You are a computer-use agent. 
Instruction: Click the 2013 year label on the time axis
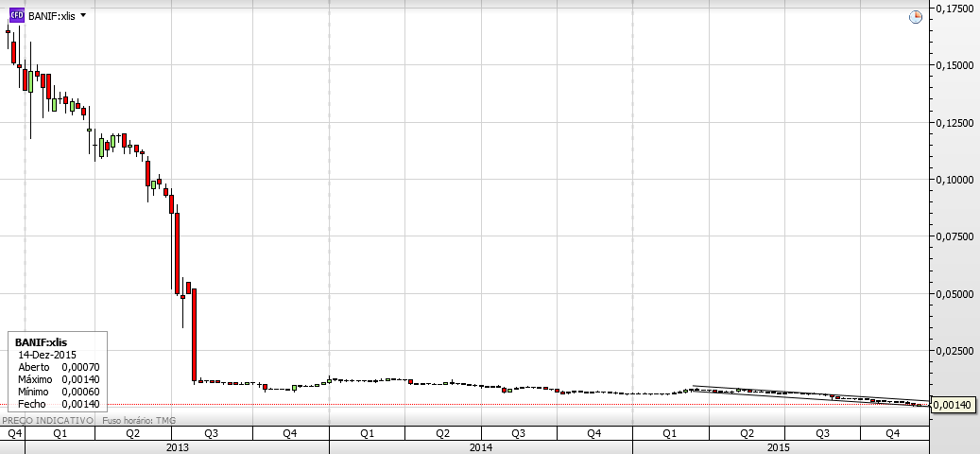178,447
